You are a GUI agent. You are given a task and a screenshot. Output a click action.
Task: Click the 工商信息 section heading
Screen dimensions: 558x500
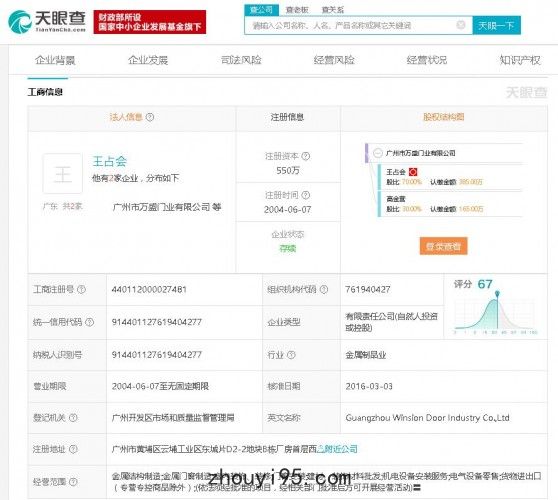[45, 92]
